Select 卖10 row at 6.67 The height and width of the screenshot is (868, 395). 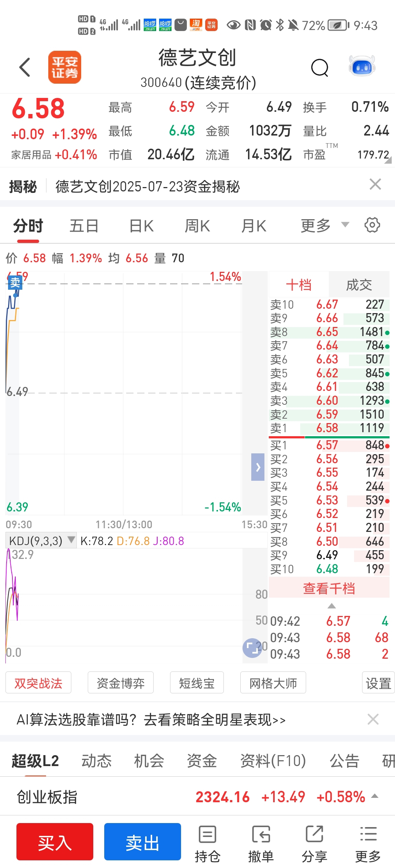point(329,304)
